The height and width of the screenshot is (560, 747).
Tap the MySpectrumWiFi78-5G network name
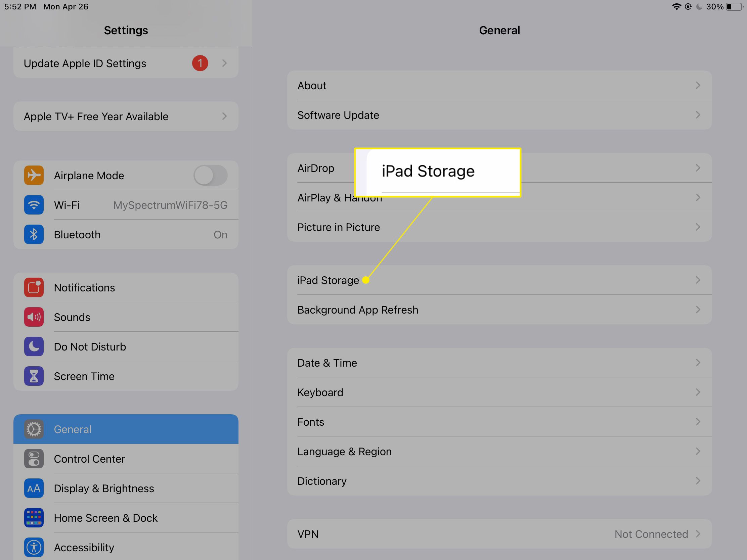click(x=170, y=205)
